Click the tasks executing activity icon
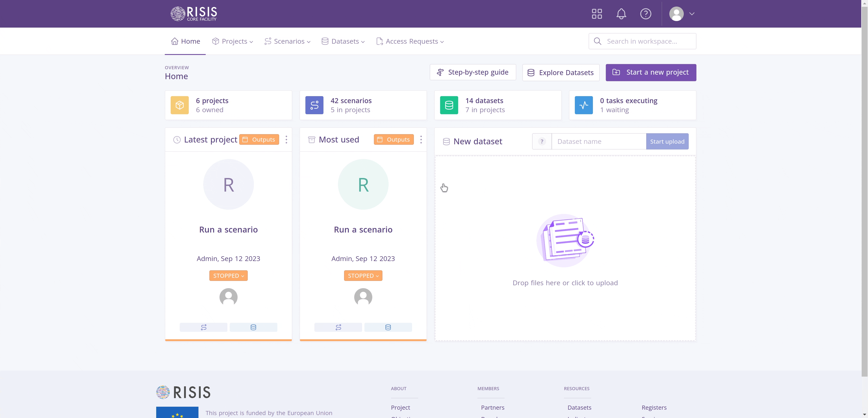The height and width of the screenshot is (418, 868). [x=584, y=105]
